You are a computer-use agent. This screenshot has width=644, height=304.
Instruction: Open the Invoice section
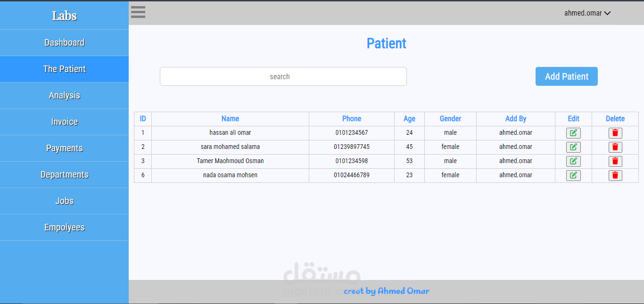(65, 122)
